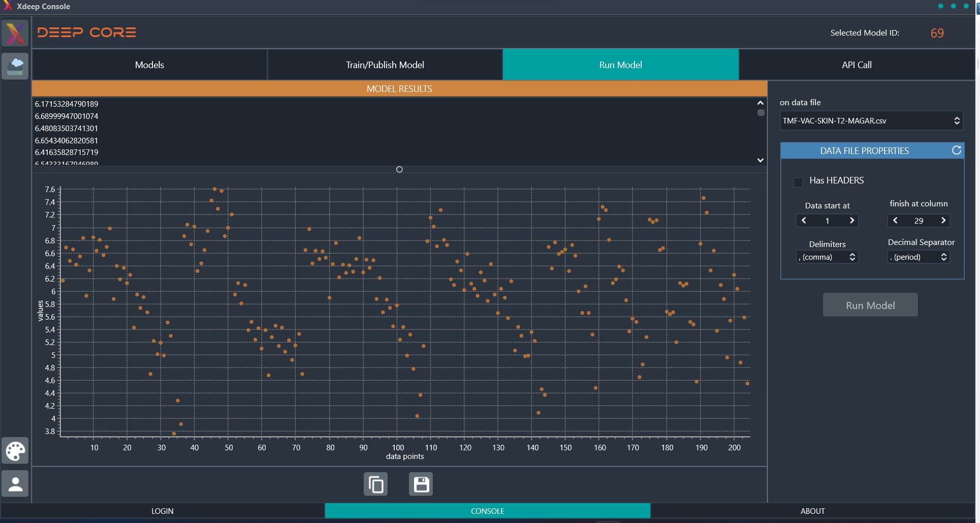The width and height of the screenshot is (980, 523).
Task: Increase the finish at column value
Action: tap(943, 221)
